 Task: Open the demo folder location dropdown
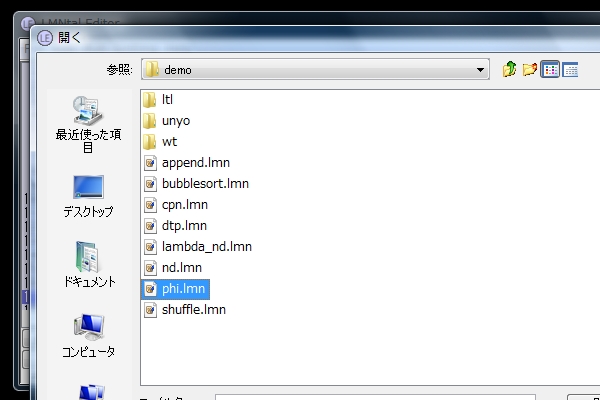(481, 70)
